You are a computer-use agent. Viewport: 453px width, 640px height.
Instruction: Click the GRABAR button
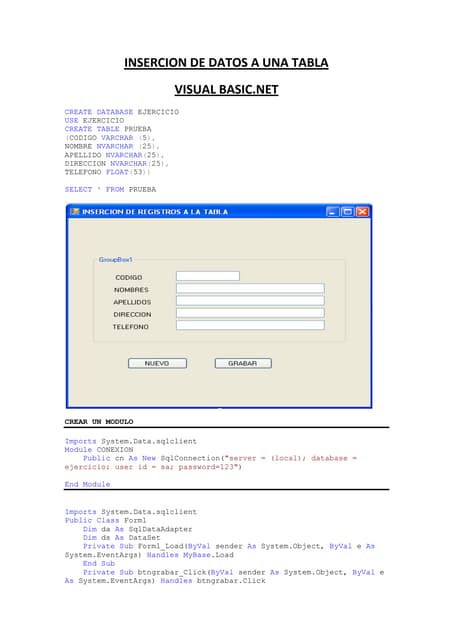click(x=243, y=363)
